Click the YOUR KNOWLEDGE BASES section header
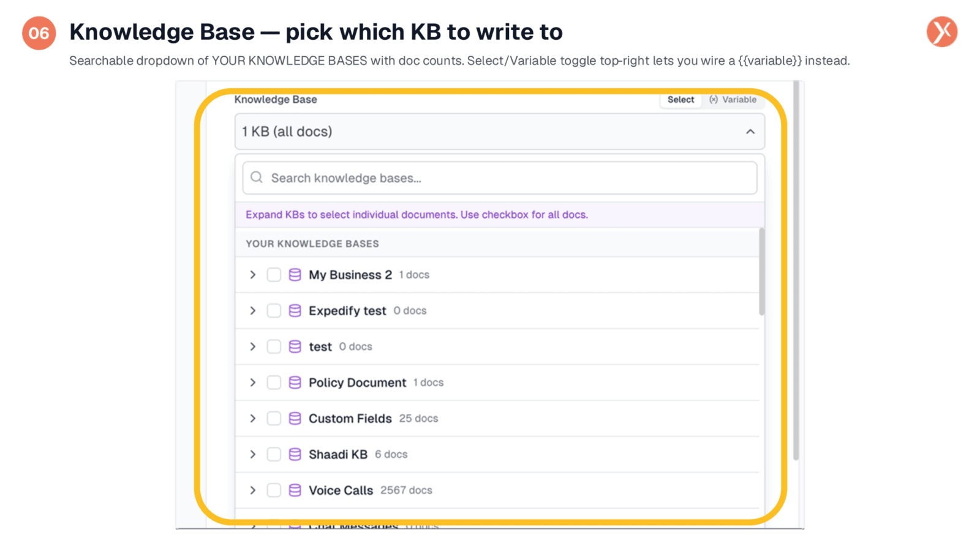Viewport: 980px width, 551px height. coord(312,244)
